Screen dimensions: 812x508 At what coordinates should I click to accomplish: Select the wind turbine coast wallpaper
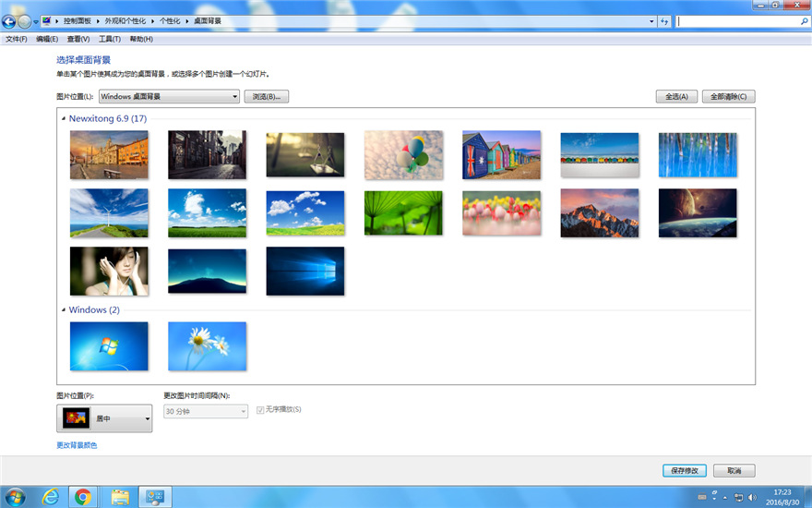[x=109, y=213]
